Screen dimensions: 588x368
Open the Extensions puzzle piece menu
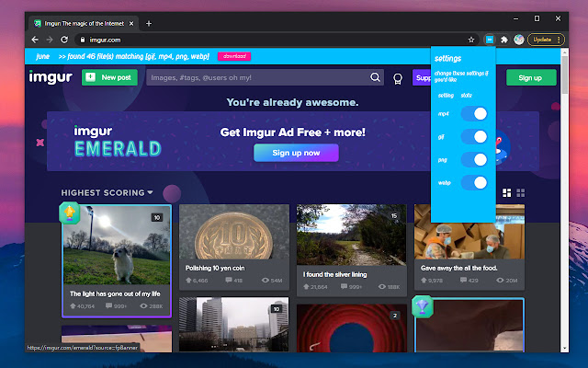click(504, 40)
